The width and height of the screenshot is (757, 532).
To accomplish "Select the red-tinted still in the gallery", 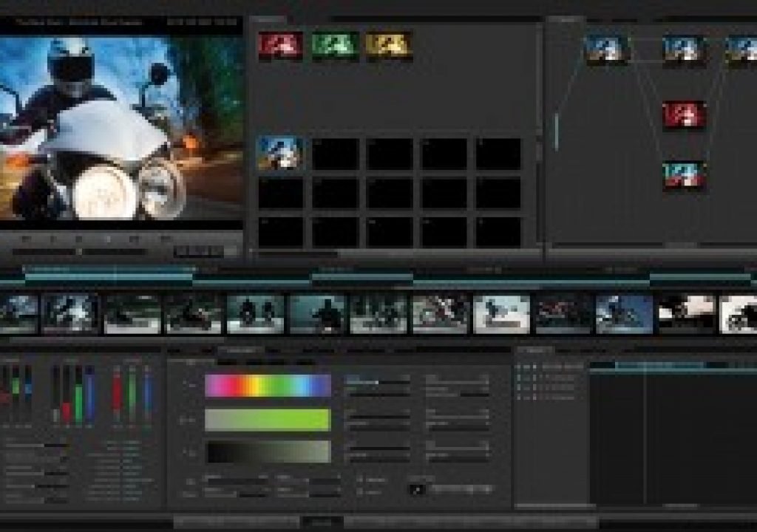I will click(280, 46).
